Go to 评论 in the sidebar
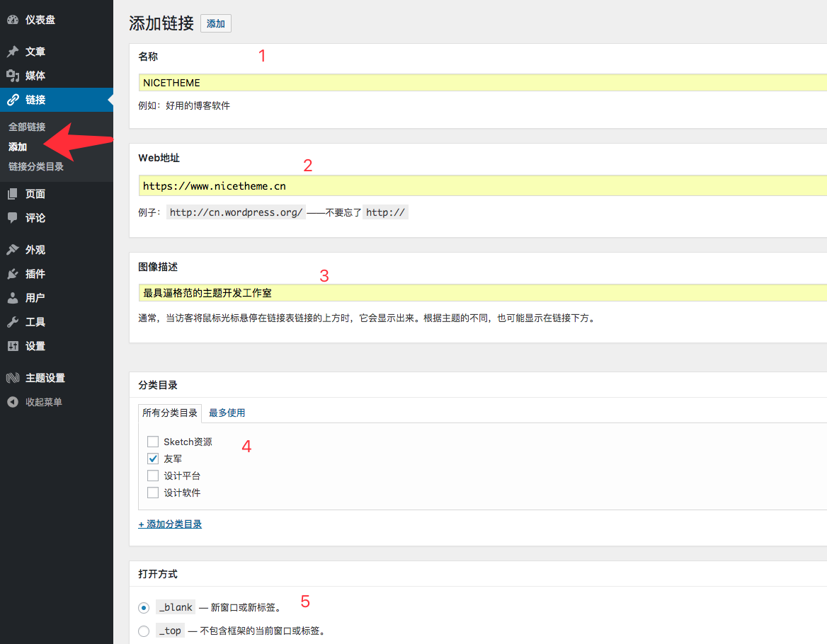The height and width of the screenshot is (644, 827). [x=35, y=218]
